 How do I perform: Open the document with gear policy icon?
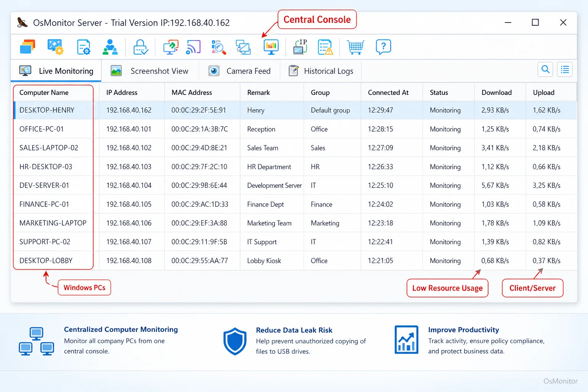click(83, 47)
